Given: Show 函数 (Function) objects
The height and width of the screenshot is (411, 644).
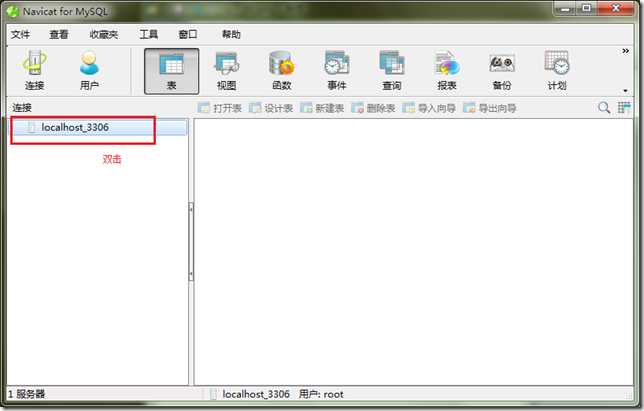Looking at the screenshot, I should point(281,71).
